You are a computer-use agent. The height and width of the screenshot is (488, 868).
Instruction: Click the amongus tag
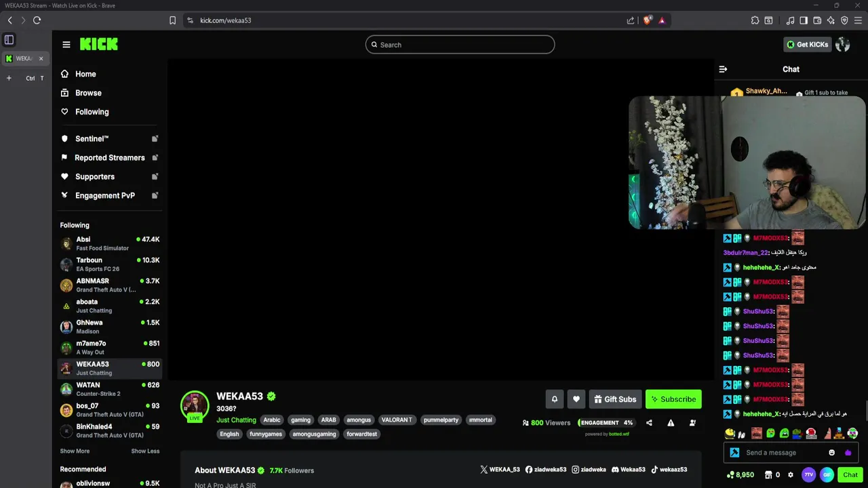click(x=359, y=420)
